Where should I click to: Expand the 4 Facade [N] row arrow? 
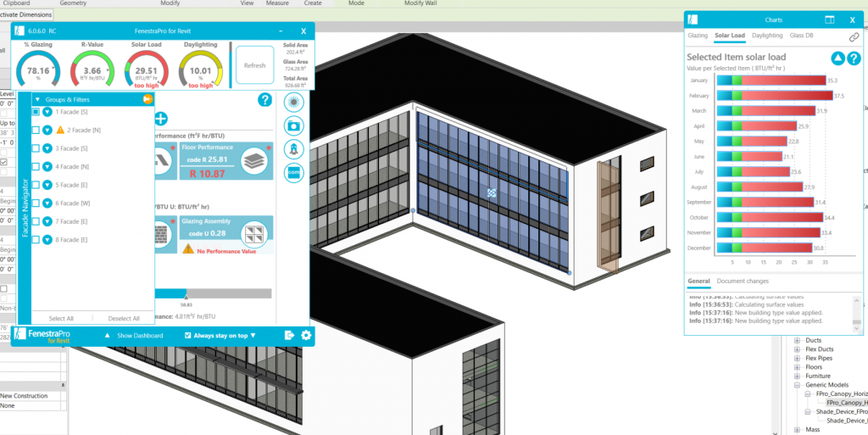coord(47,166)
